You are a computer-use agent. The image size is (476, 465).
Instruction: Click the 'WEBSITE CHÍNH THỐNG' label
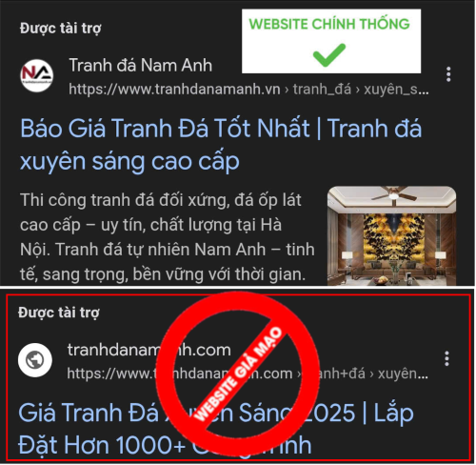point(329,24)
